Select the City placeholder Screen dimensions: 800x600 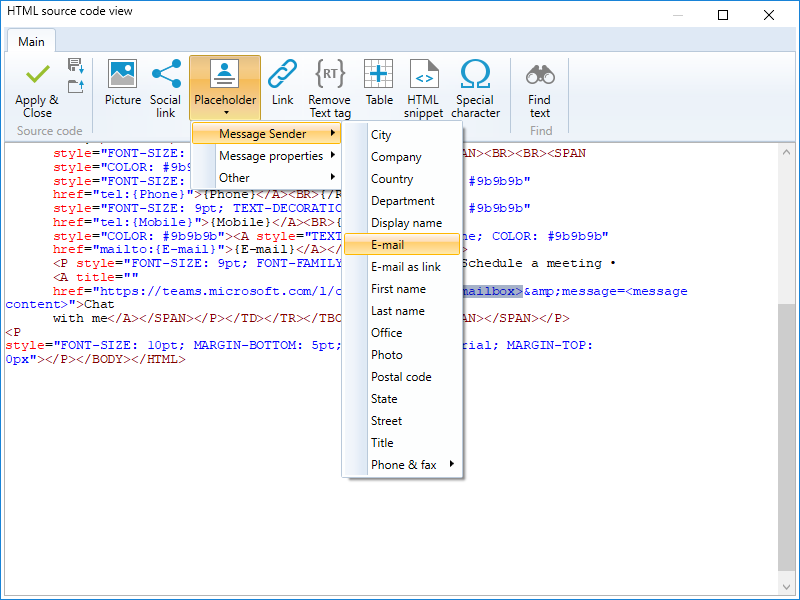coord(402,135)
